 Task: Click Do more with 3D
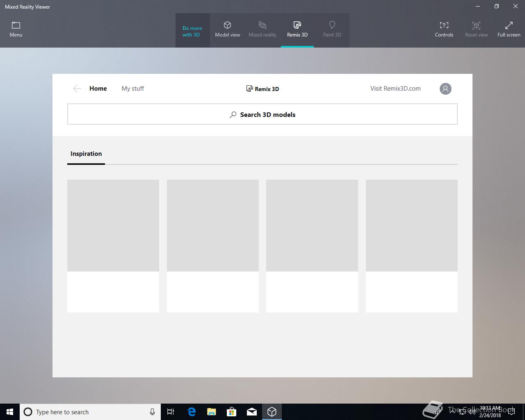192,31
